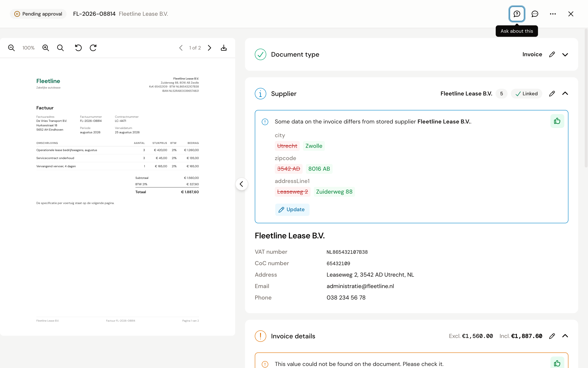Select suggested zipcode 8016 AB
Screen dimensions: 588x368
tap(319, 169)
